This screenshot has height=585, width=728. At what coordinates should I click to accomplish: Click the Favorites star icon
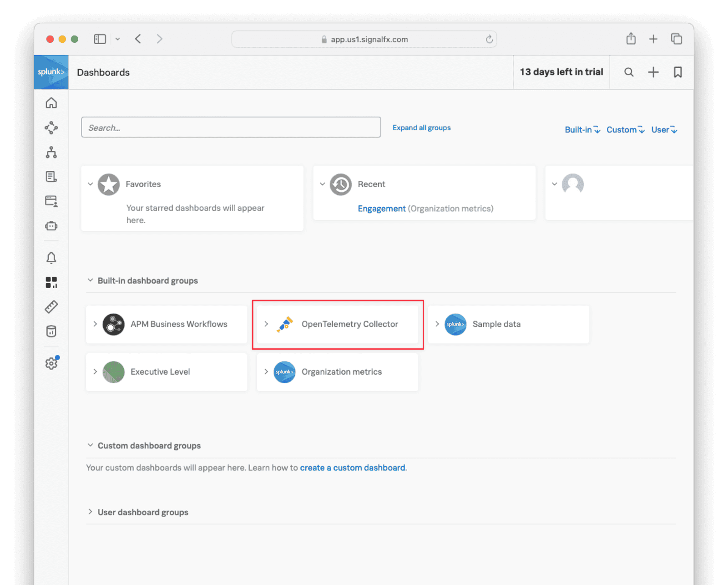click(109, 184)
